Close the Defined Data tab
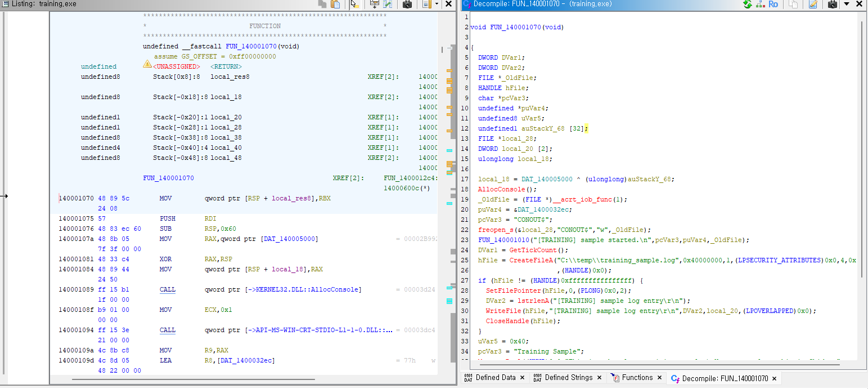868x389 pixels. pos(522,378)
